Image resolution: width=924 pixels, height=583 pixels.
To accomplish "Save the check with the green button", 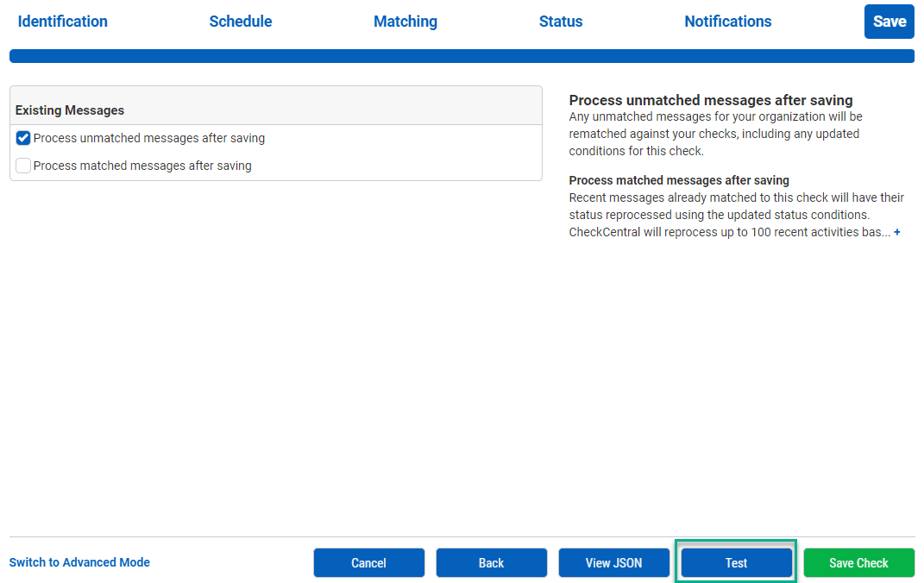I will tap(858, 562).
